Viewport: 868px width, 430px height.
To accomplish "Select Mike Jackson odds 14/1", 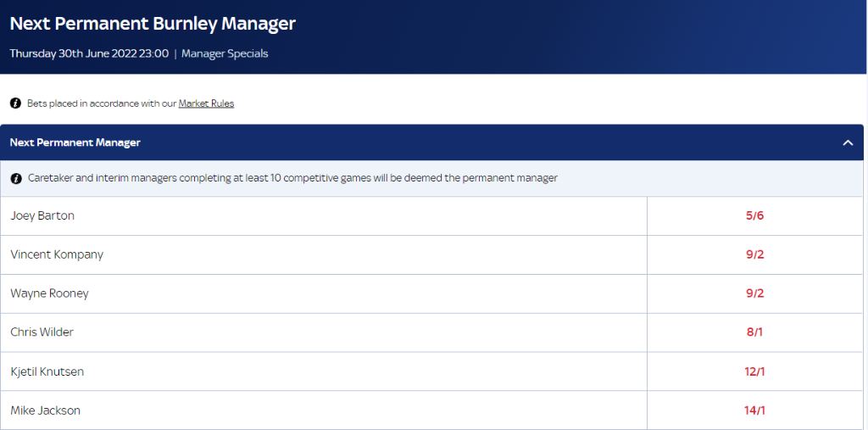I will click(754, 410).
